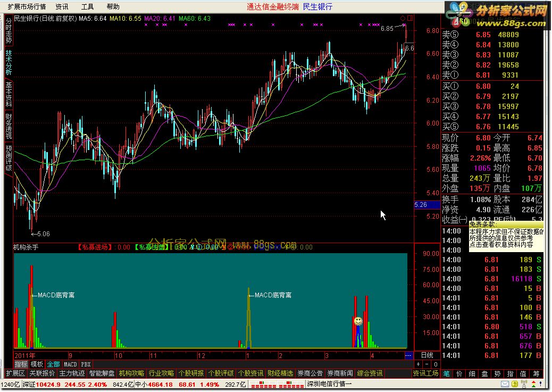
Task: Select the 筹 tab in right panel
Action: [x=536, y=374]
